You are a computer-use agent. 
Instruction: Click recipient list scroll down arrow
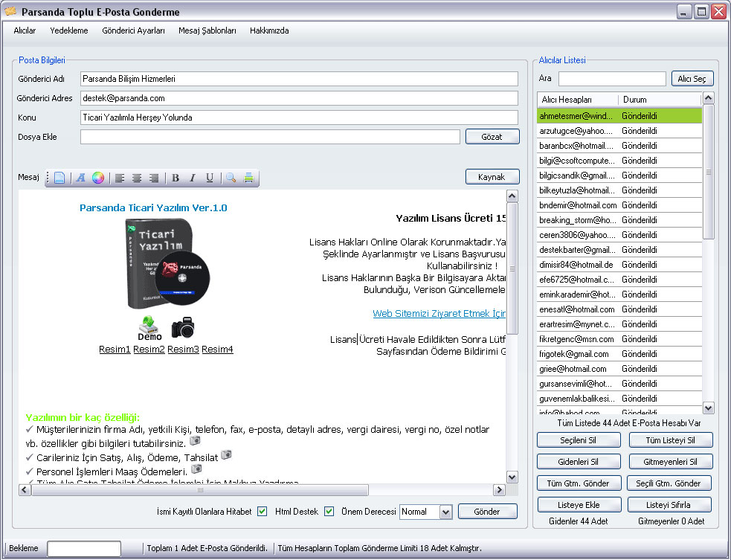coord(708,408)
